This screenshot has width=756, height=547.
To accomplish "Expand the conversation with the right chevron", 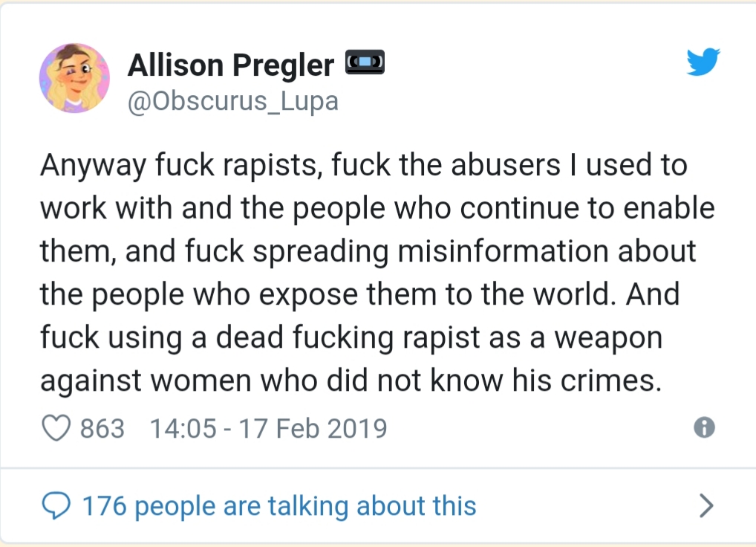I will 706,506.
